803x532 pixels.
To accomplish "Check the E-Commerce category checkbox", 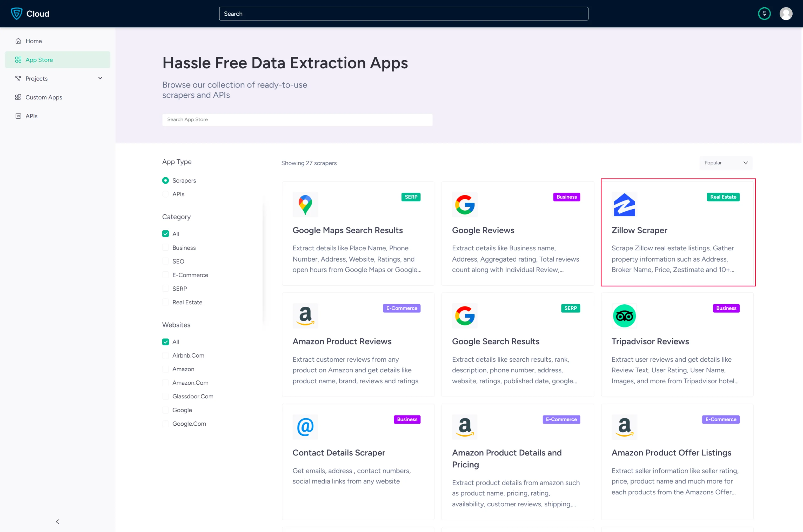I will click(166, 275).
